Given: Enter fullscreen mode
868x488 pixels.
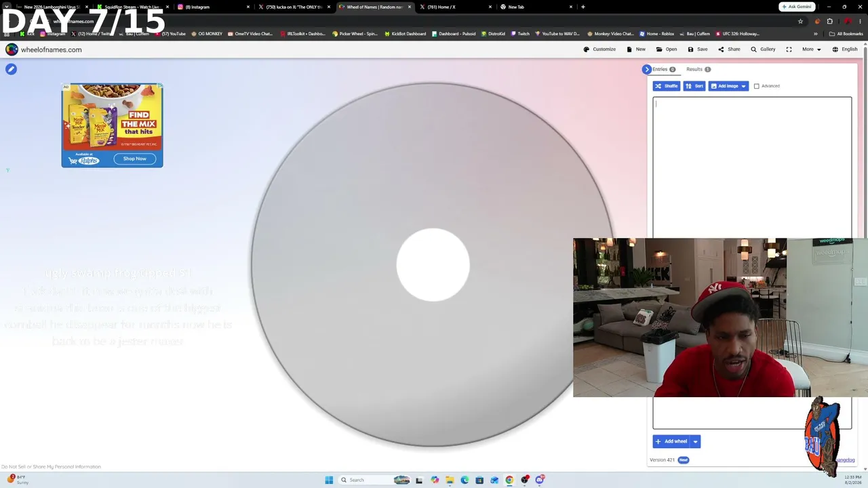Looking at the screenshot, I should tap(789, 49).
